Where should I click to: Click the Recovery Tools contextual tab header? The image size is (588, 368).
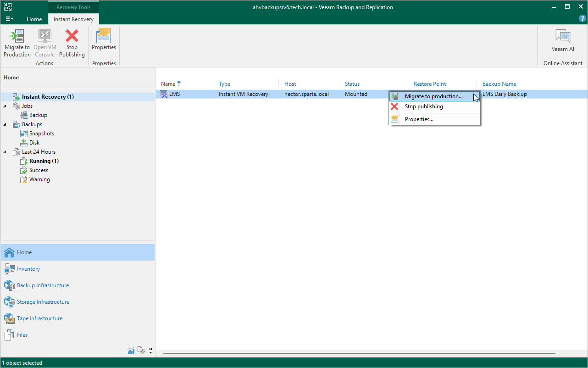pyautogui.click(x=73, y=7)
